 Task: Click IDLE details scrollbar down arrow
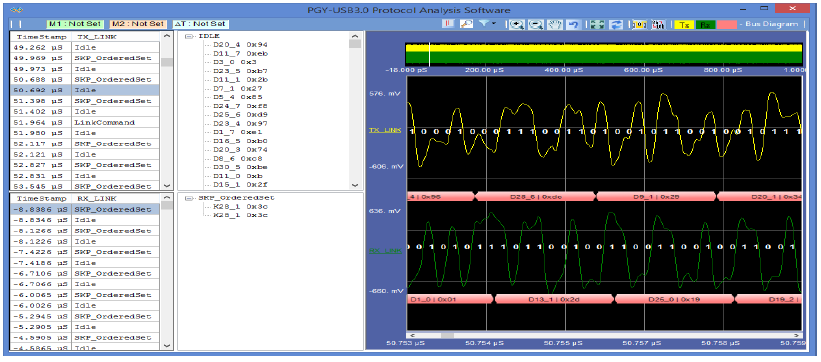[355, 185]
